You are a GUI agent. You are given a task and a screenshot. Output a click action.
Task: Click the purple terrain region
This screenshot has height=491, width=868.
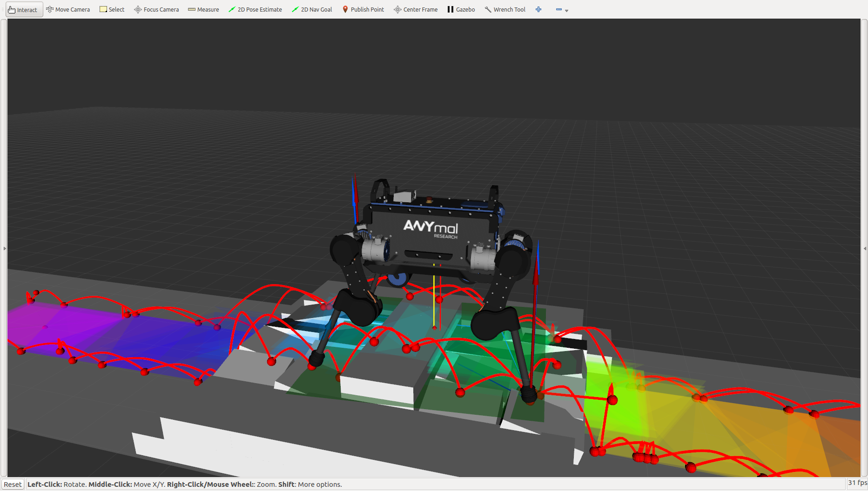(x=70, y=325)
